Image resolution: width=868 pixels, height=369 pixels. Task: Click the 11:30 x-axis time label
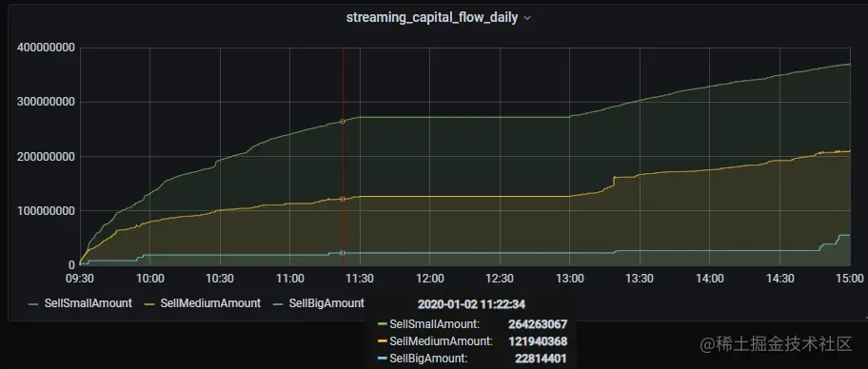[x=360, y=279]
